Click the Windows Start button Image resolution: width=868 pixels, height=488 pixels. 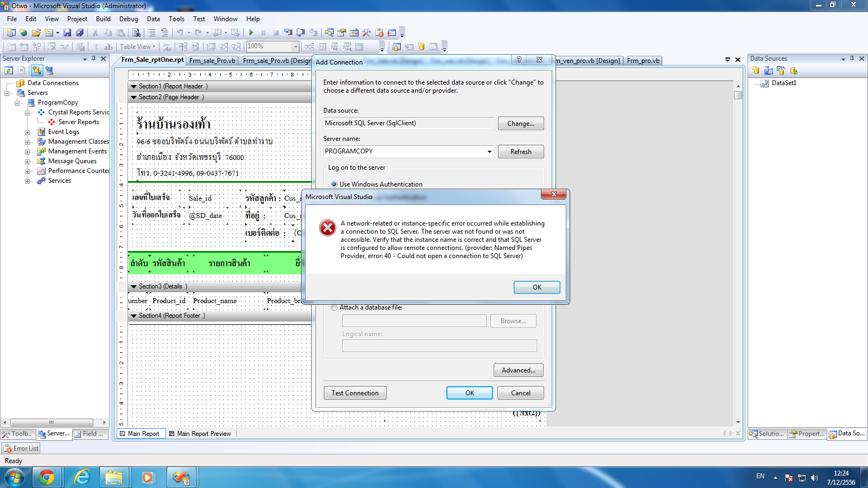15,477
